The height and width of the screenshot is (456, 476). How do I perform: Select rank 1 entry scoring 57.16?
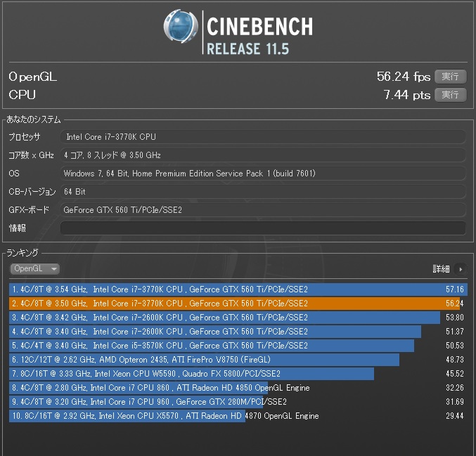tap(238, 289)
